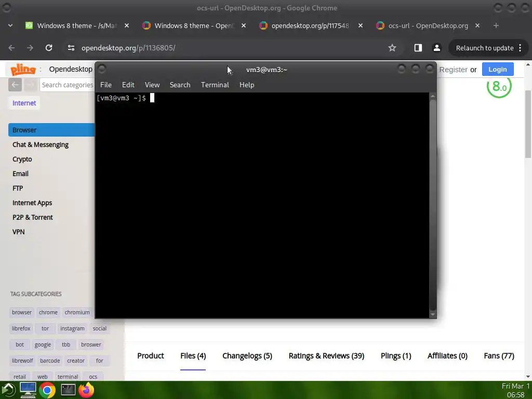
Task: Expand the tab search chevron in Chrome
Action: coord(10,25)
